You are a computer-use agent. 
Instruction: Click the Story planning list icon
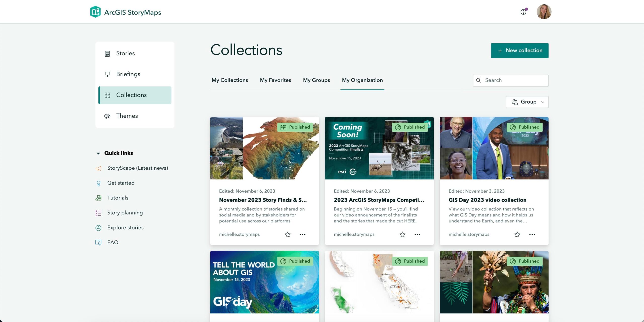coord(98,213)
